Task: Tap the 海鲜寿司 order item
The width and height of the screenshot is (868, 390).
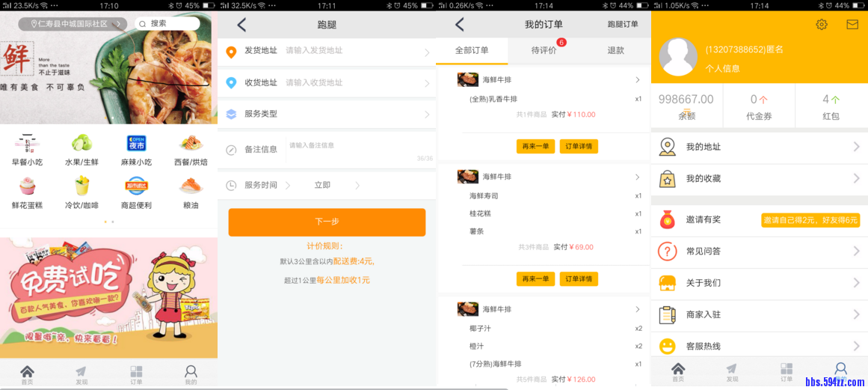Action: [x=484, y=195]
